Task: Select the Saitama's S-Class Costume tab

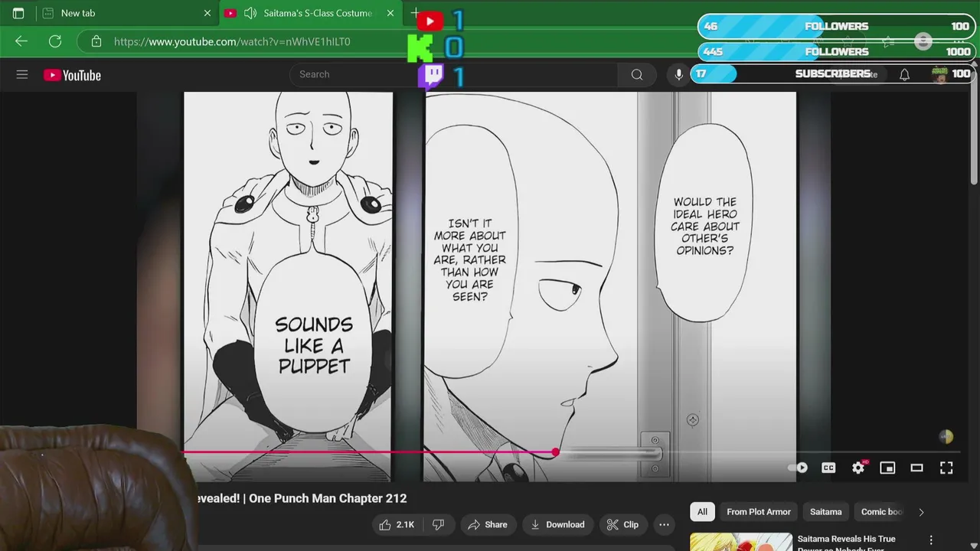Action: 311,13
